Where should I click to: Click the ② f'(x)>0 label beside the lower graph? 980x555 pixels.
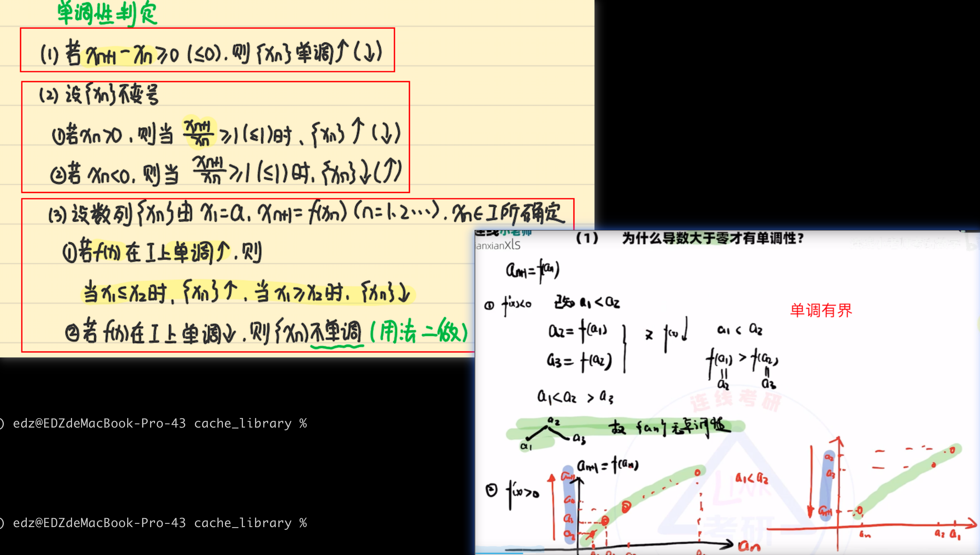point(513,492)
